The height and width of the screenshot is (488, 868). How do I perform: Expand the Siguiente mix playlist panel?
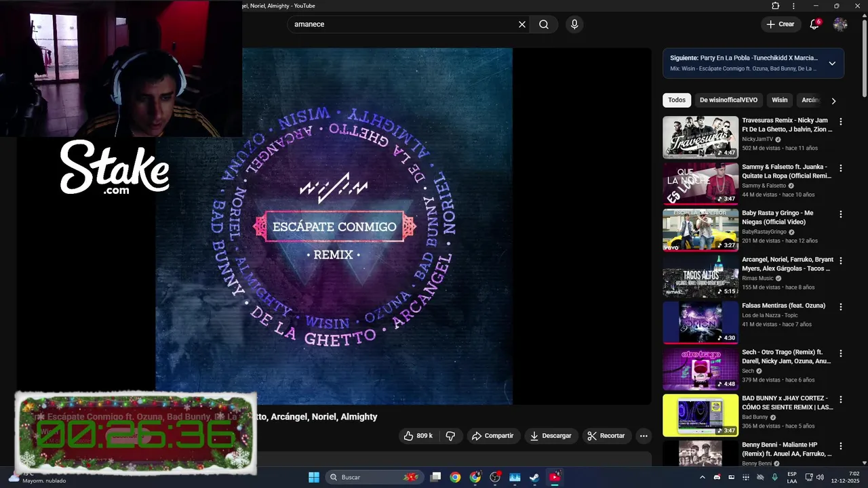click(x=832, y=64)
